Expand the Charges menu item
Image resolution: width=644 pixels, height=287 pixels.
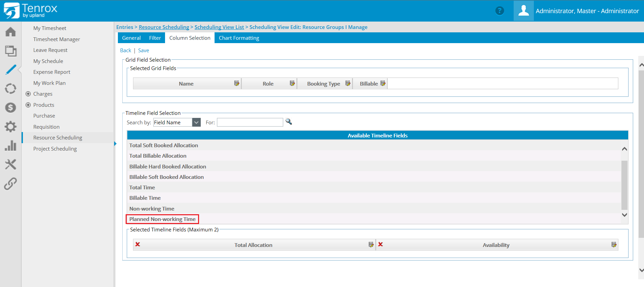point(28,94)
